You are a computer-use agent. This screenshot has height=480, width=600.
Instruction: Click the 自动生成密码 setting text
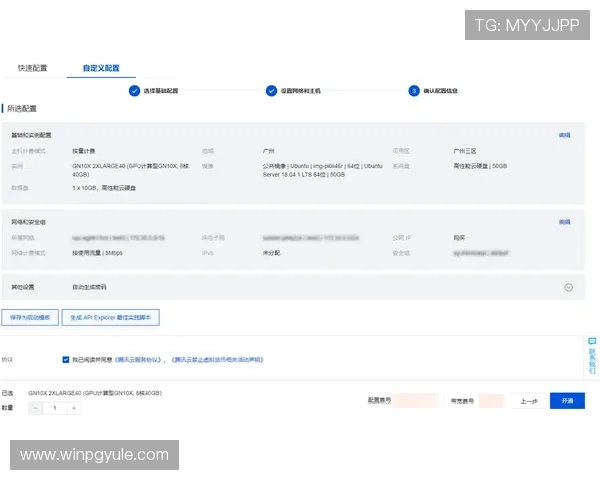(x=89, y=287)
